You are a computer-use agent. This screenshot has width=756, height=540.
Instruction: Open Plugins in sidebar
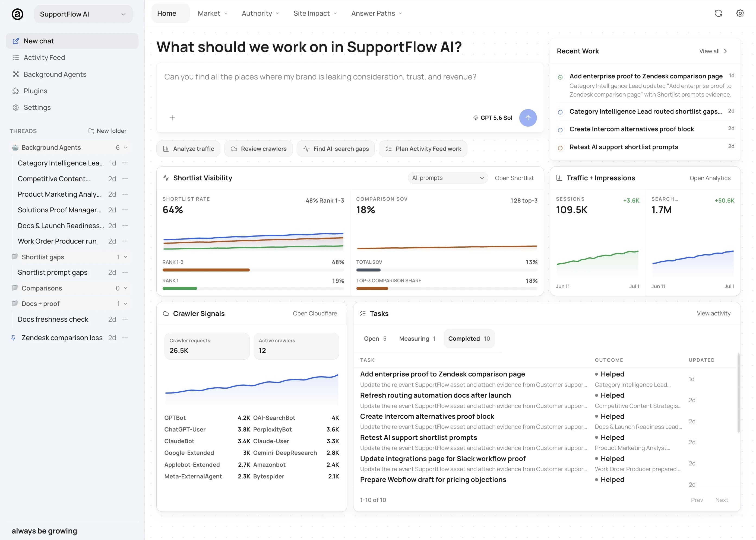[x=72, y=91]
